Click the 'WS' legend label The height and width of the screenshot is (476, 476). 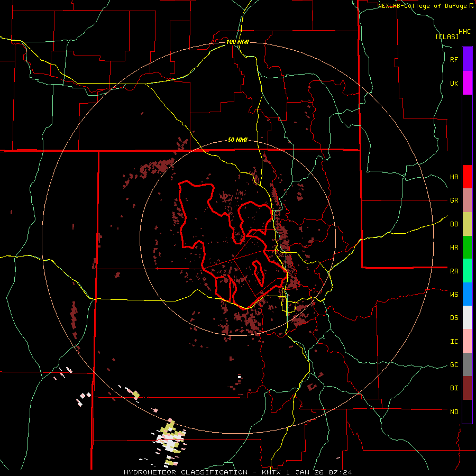(x=454, y=295)
